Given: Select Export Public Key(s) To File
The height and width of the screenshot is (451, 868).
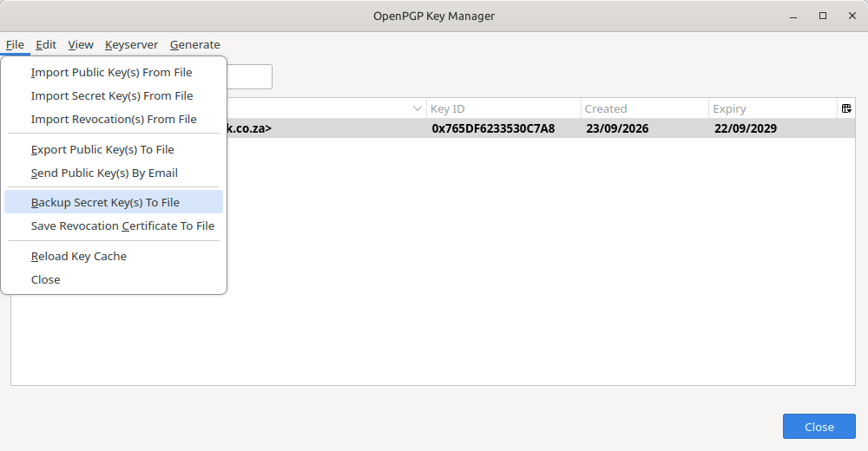Looking at the screenshot, I should (114, 149).
